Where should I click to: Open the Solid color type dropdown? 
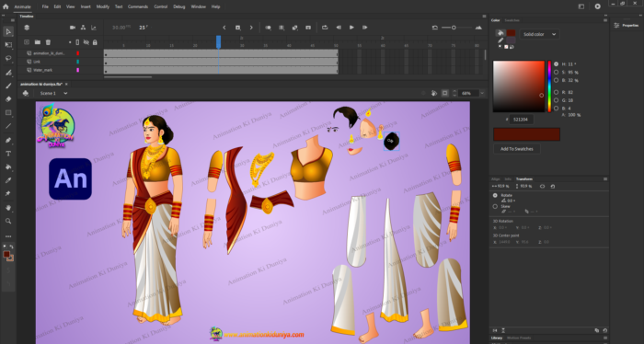click(539, 34)
